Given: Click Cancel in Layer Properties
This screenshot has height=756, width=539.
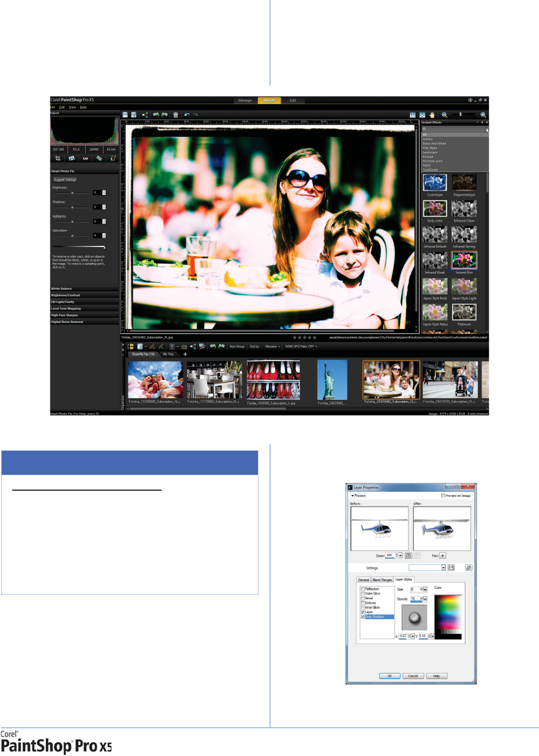Looking at the screenshot, I should 413,676.
